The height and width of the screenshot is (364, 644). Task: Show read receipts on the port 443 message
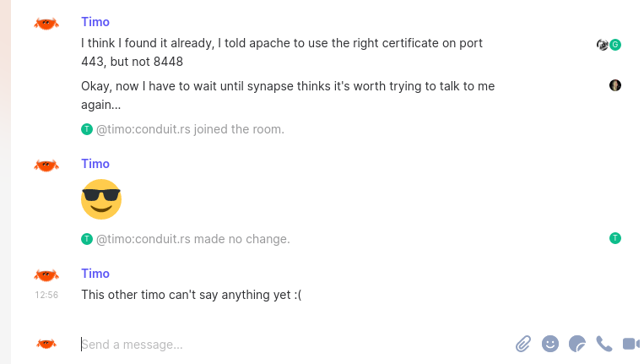[x=609, y=45]
